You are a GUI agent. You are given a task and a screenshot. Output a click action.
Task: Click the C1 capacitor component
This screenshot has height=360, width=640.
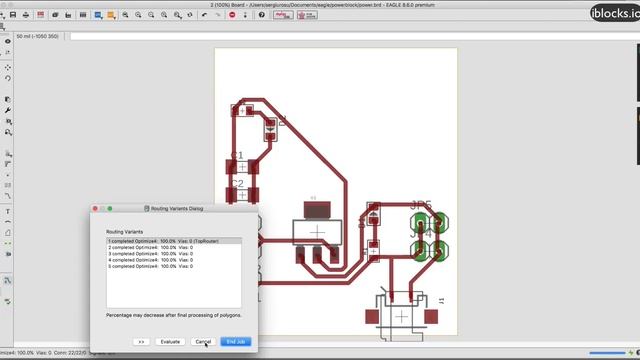point(242,167)
